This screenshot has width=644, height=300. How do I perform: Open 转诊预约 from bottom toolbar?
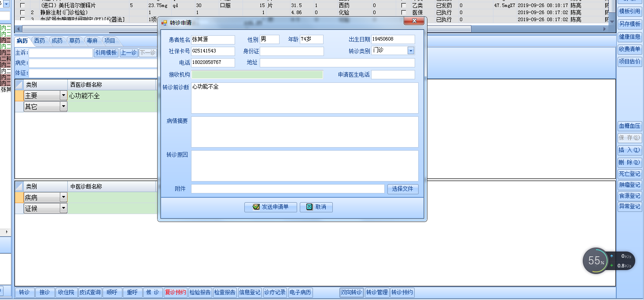(x=402, y=293)
